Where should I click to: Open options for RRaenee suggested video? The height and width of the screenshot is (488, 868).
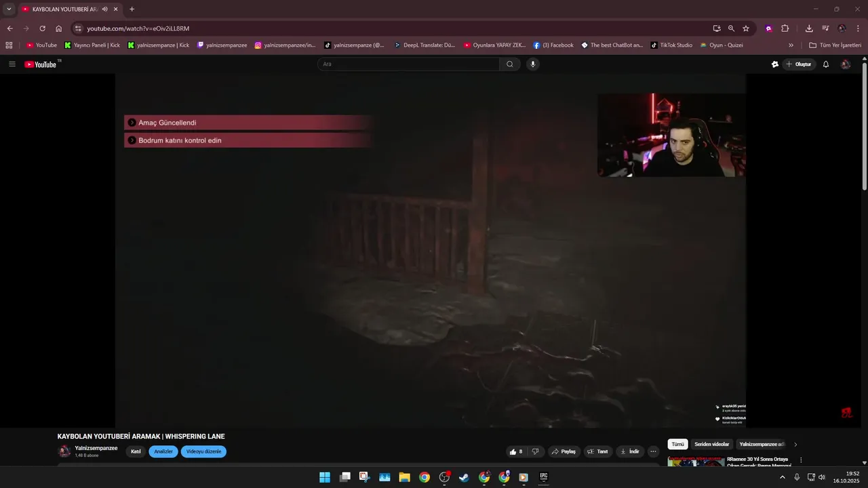[801, 460]
